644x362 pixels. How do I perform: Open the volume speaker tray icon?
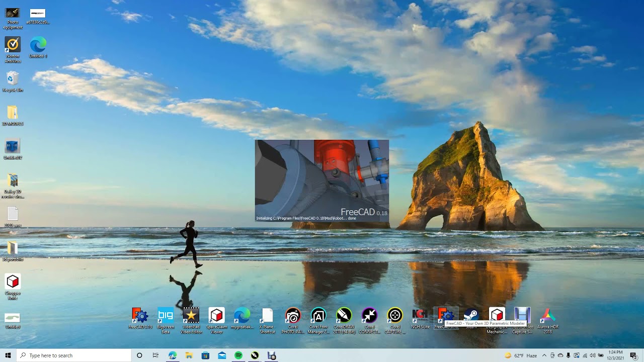point(592,355)
